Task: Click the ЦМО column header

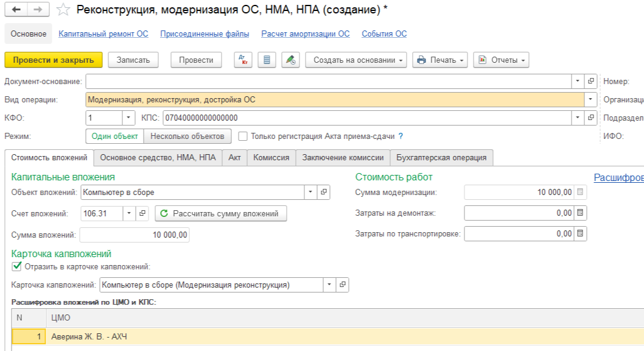Action: tap(345, 317)
